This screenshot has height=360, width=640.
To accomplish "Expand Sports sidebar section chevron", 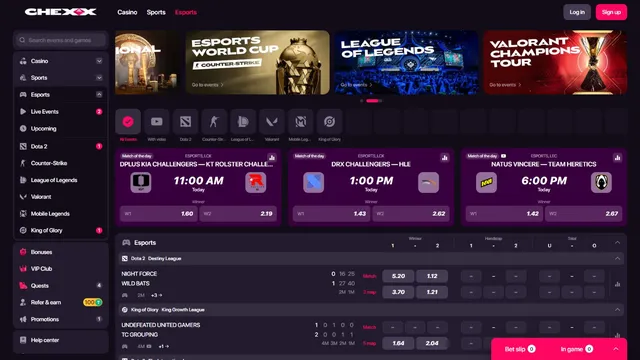I will pyautogui.click(x=99, y=78).
